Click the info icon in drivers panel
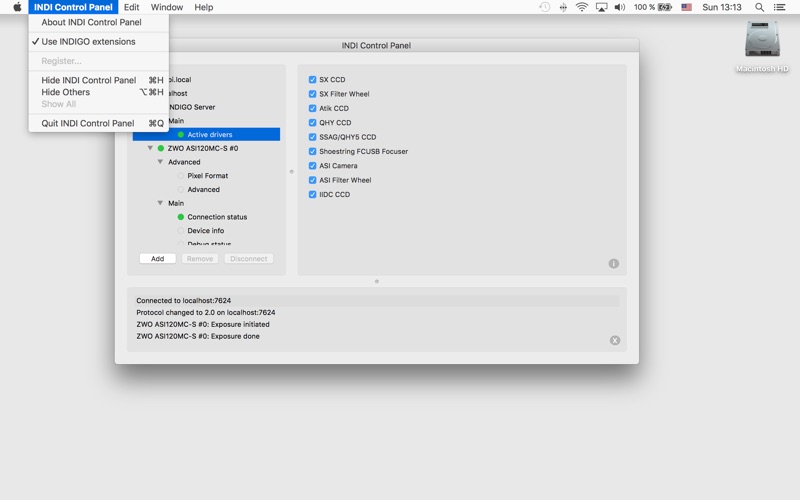This screenshot has height=500, width=800. pyautogui.click(x=613, y=264)
